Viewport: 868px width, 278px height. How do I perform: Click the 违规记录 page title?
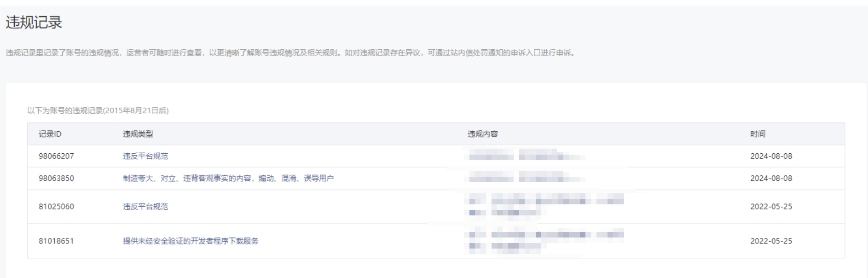click(x=34, y=22)
